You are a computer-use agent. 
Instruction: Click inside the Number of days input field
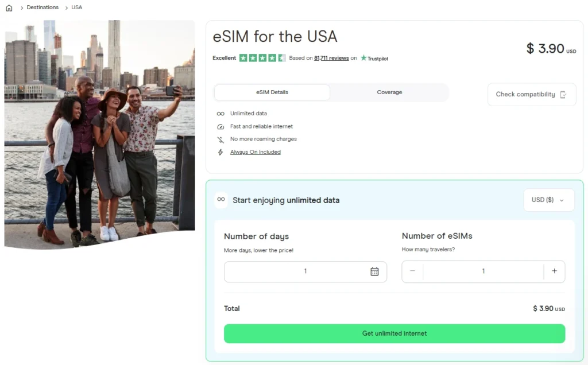[x=305, y=271]
